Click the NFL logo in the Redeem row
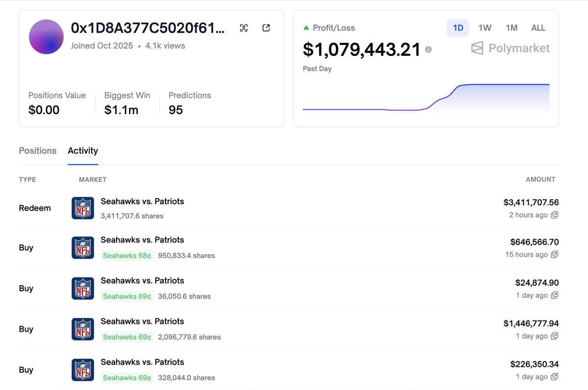This screenshot has height=390, width=588. pos(82,208)
